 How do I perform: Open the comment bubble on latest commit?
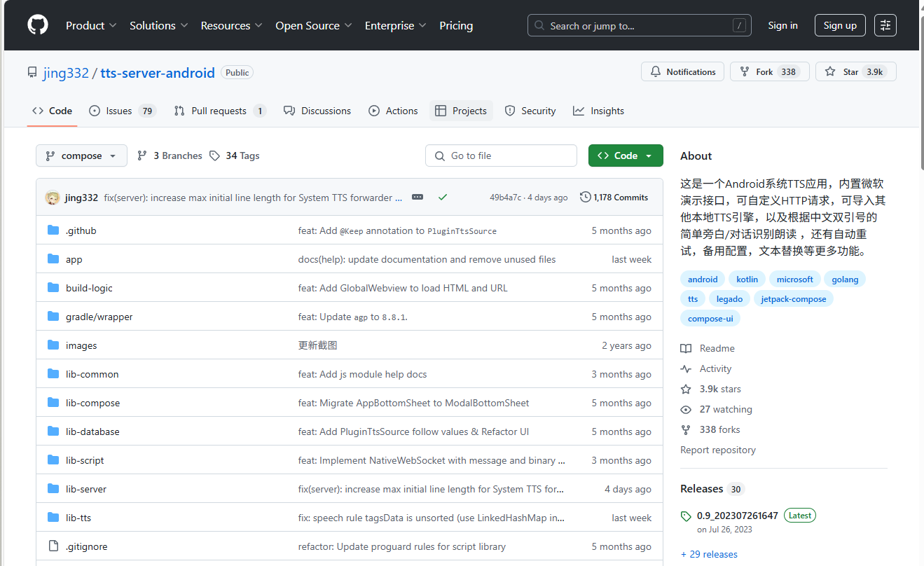click(x=418, y=197)
